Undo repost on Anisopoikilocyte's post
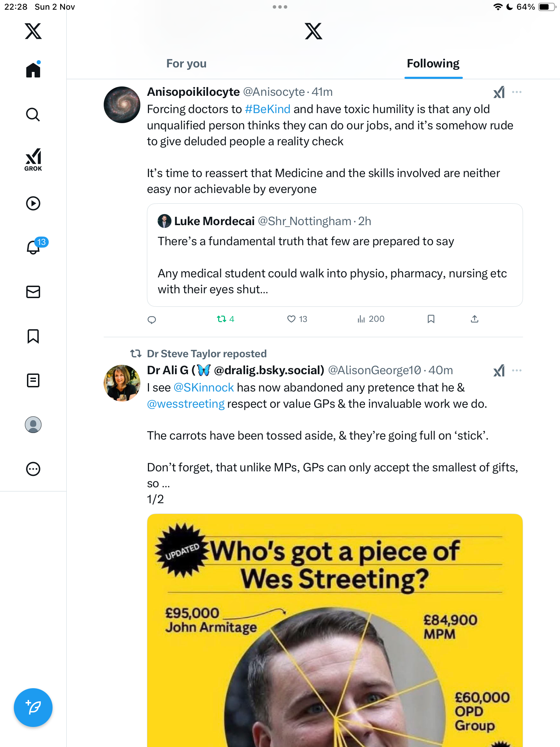560x747 pixels. (222, 319)
